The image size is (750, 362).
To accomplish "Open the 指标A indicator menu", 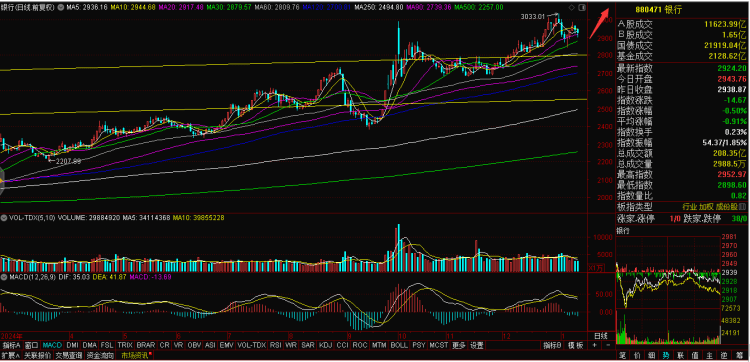I will [x=11, y=345].
